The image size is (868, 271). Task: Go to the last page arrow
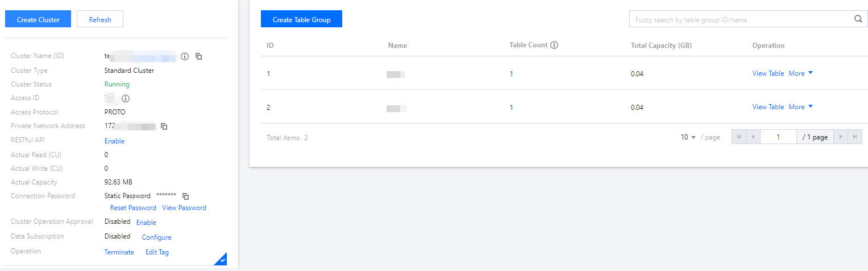tap(855, 137)
